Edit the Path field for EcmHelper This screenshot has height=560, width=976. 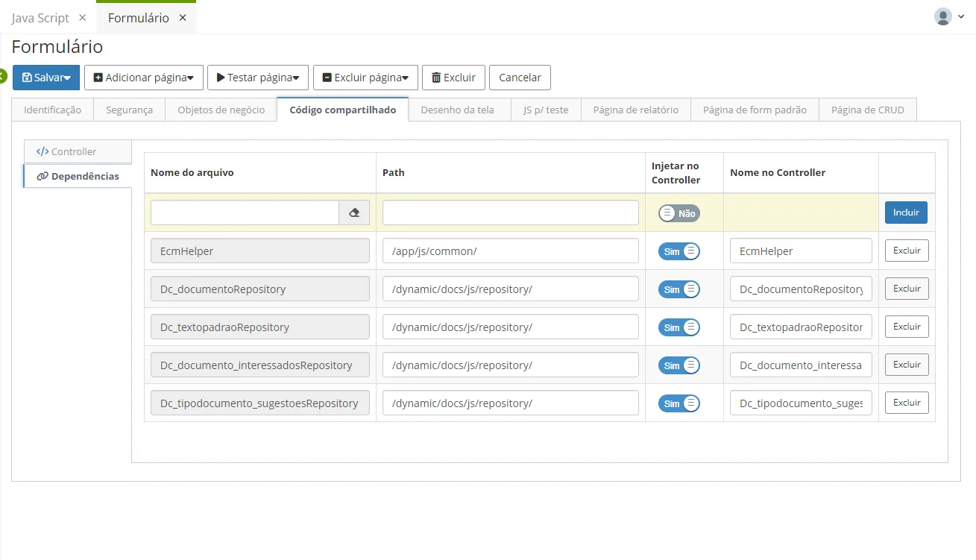[511, 251]
